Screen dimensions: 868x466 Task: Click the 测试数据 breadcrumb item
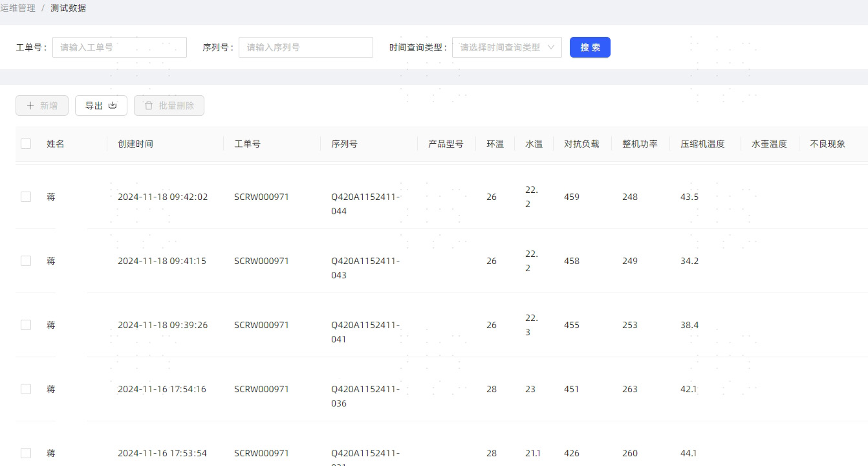[68, 8]
